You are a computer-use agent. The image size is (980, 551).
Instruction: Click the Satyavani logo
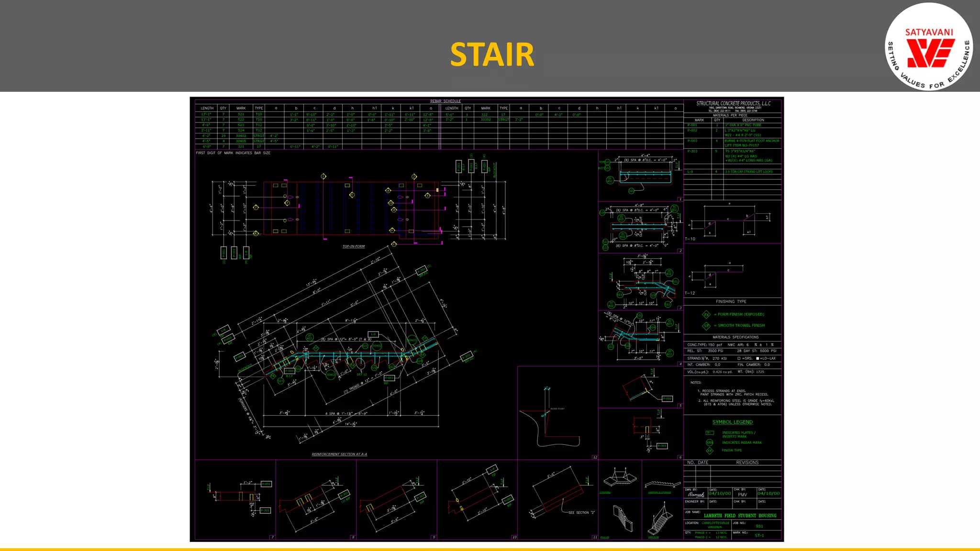[x=929, y=47]
